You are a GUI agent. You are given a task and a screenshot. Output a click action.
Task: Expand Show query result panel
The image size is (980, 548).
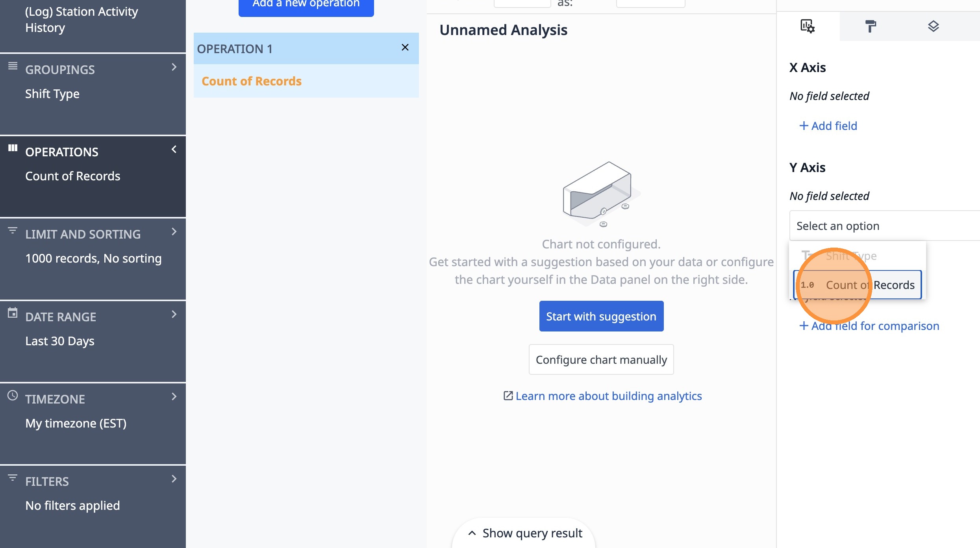pos(524,533)
